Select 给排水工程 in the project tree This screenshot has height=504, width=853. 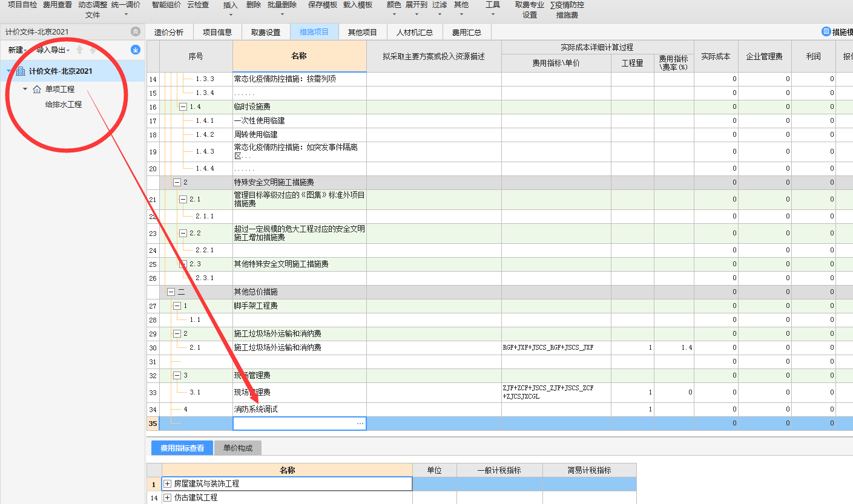[64, 105]
